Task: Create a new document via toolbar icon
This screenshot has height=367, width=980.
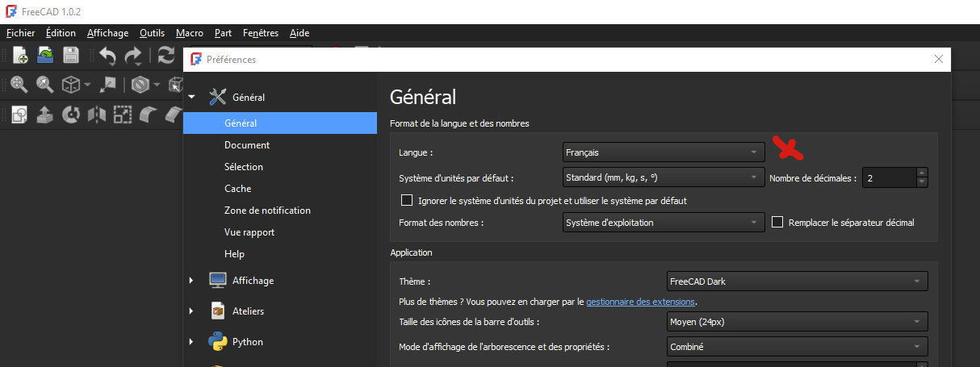Action: [20, 55]
